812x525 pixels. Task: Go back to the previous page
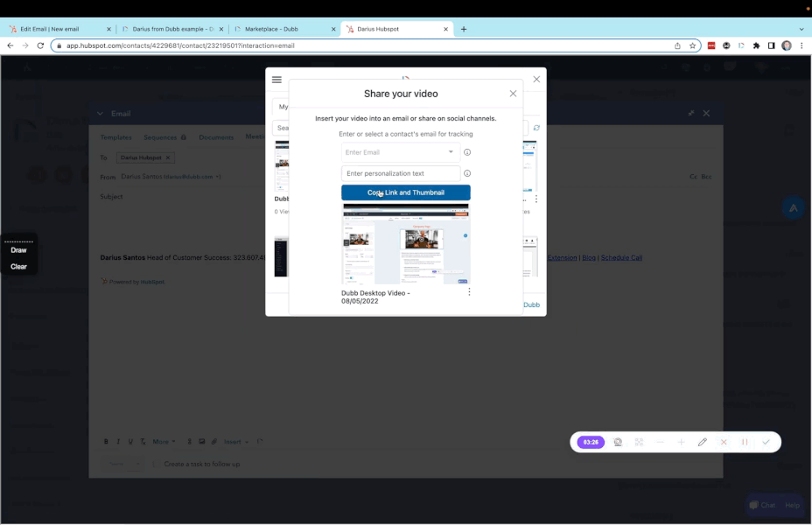pyautogui.click(x=10, y=45)
